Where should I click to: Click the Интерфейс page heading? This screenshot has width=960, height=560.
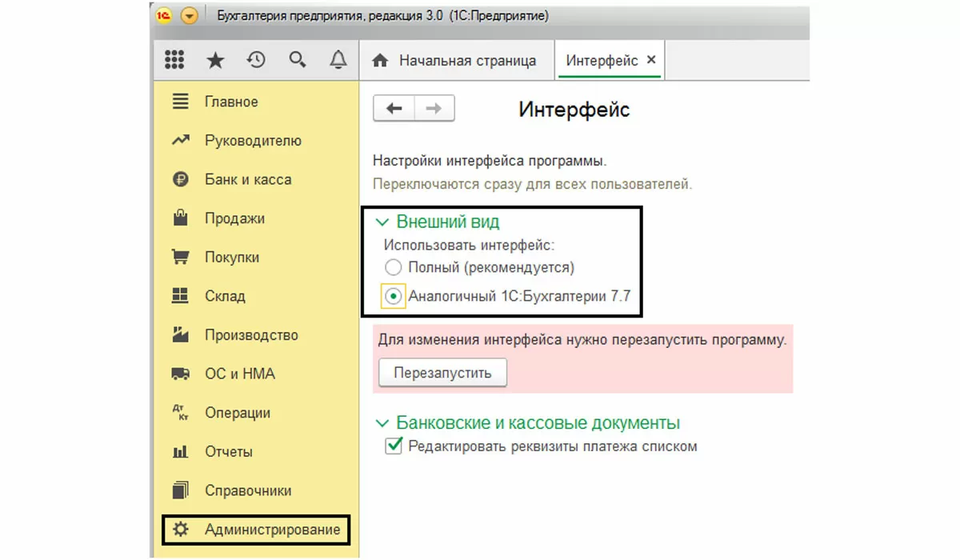point(574,110)
